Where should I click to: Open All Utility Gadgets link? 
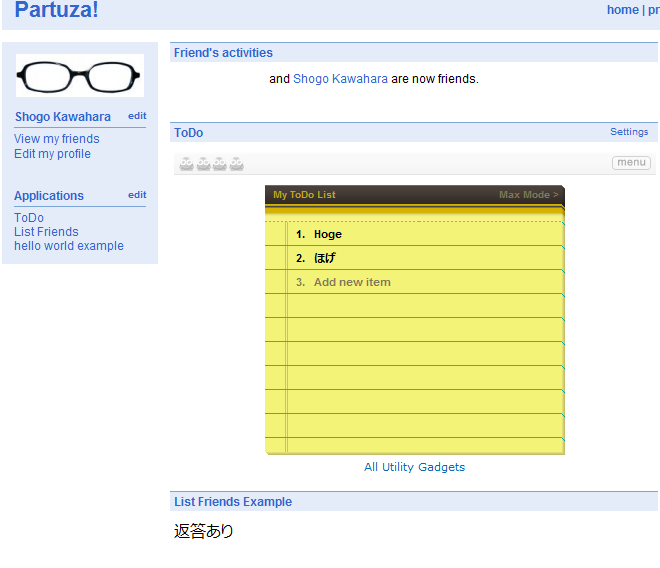pos(414,467)
